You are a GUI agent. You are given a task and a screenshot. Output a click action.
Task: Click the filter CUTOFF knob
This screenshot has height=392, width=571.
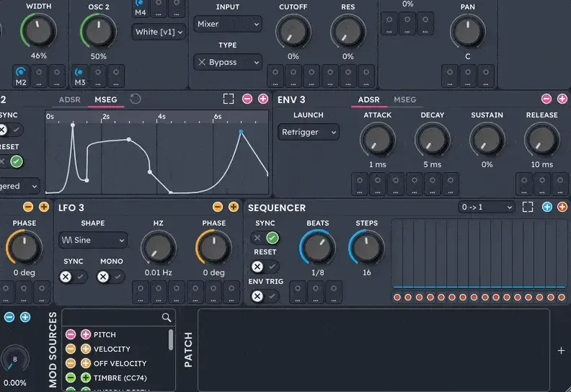(x=293, y=31)
